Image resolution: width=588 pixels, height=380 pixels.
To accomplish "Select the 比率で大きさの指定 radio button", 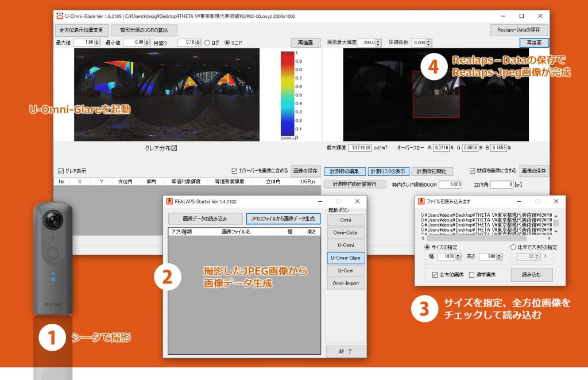I will (513, 247).
